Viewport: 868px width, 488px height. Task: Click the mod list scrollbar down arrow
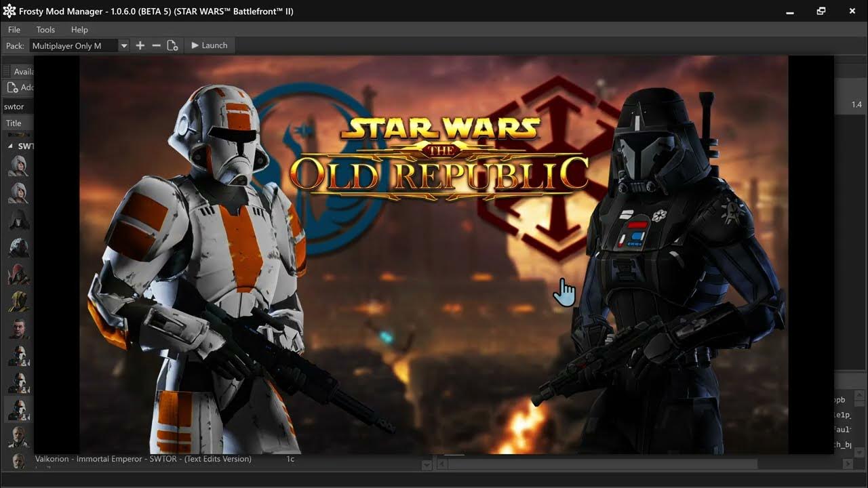427,465
